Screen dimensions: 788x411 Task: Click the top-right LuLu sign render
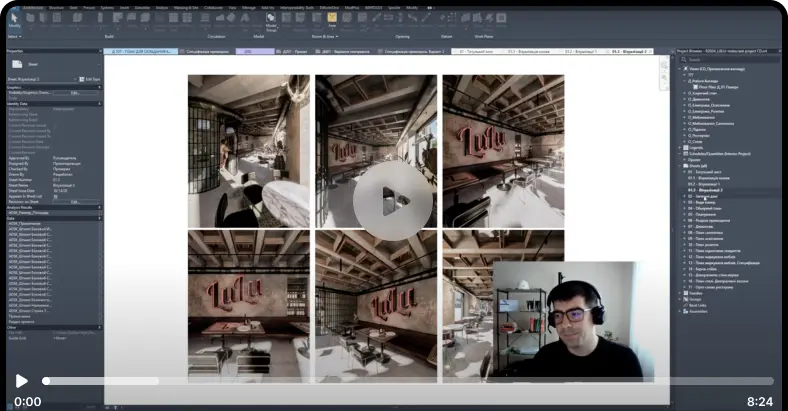[x=503, y=151]
